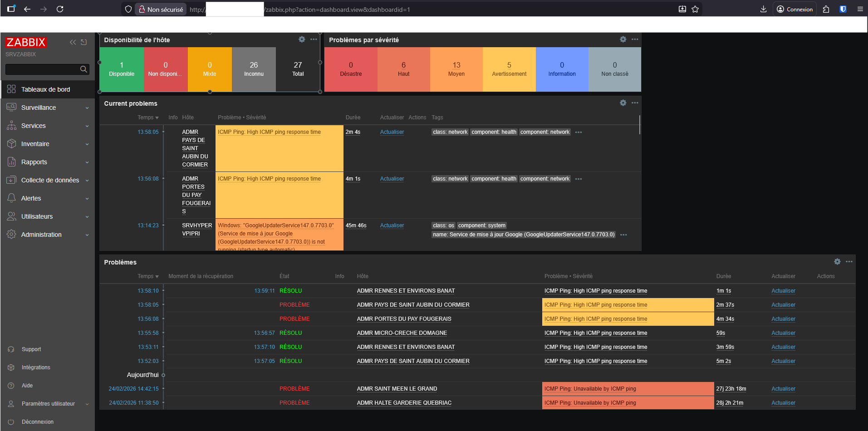Open the Intégrations link
Image resolution: width=868 pixels, height=431 pixels.
[36, 367]
